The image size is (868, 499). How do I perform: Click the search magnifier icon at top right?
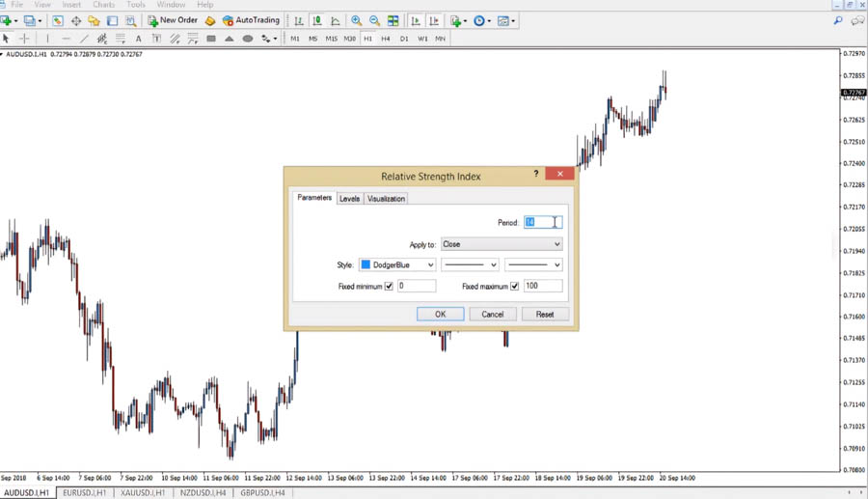click(x=838, y=20)
